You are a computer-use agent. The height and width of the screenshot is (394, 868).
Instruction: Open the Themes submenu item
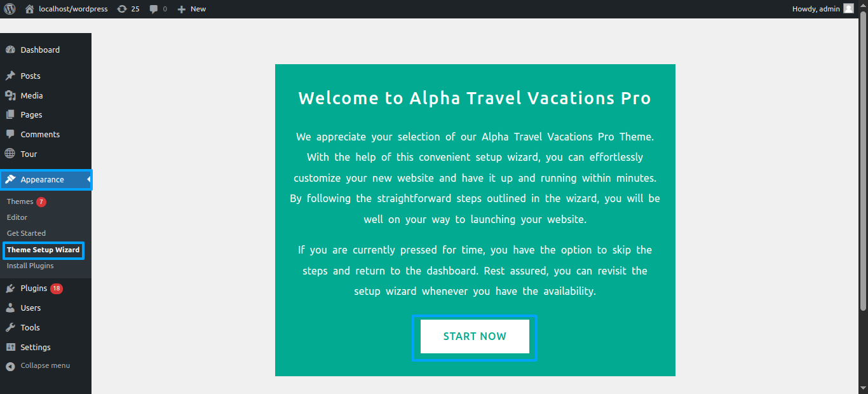tap(20, 201)
